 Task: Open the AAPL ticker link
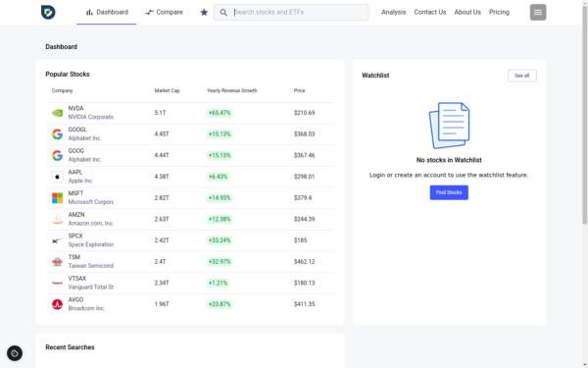[x=75, y=172]
